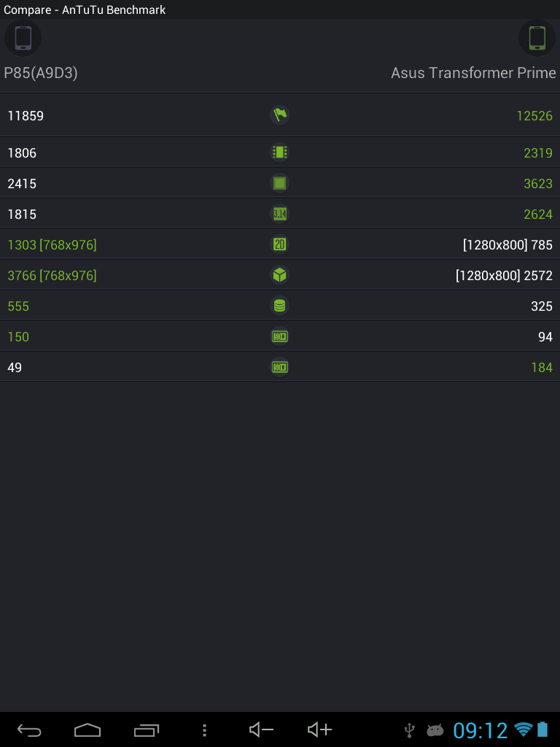Tap the RAM memory chip icon
Viewport: 560px width, 747px height.
pyautogui.click(x=279, y=152)
